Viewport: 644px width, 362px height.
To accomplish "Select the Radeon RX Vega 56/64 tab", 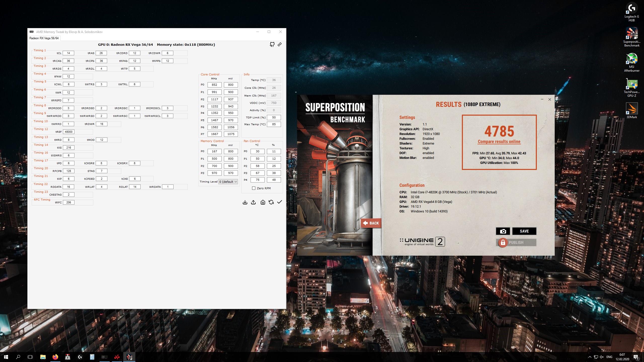I will coord(44,38).
